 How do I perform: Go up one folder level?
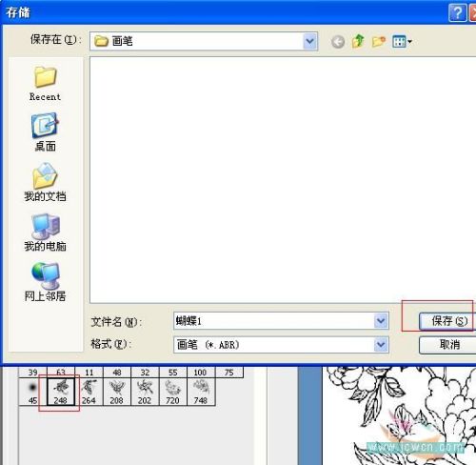(x=358, y=41)
